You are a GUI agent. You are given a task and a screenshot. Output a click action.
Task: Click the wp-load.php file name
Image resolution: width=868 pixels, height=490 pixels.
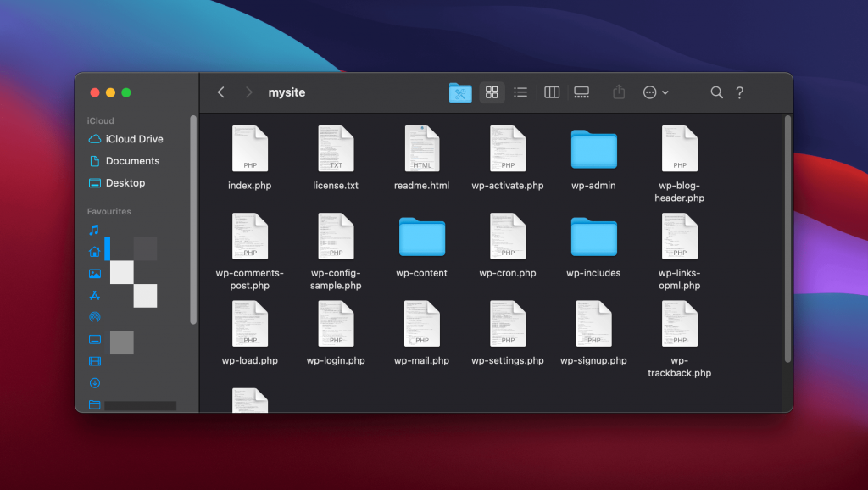coord(250,360)
